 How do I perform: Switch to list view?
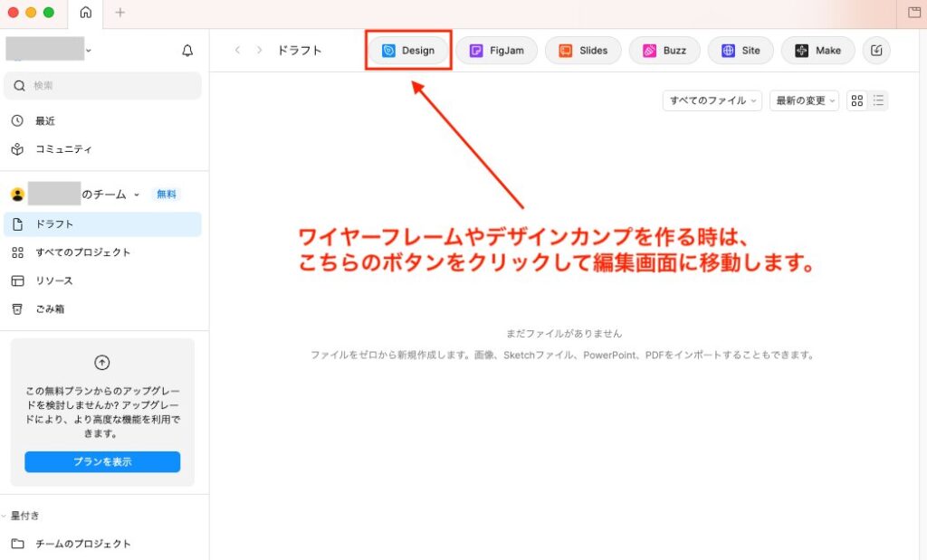(878, 100)
